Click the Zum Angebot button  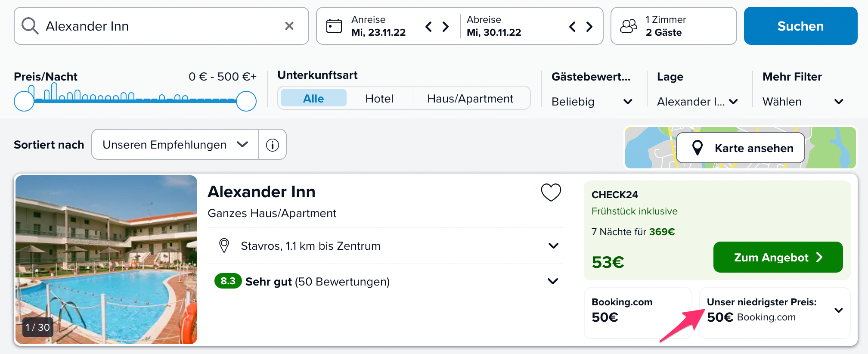[778, 257]
